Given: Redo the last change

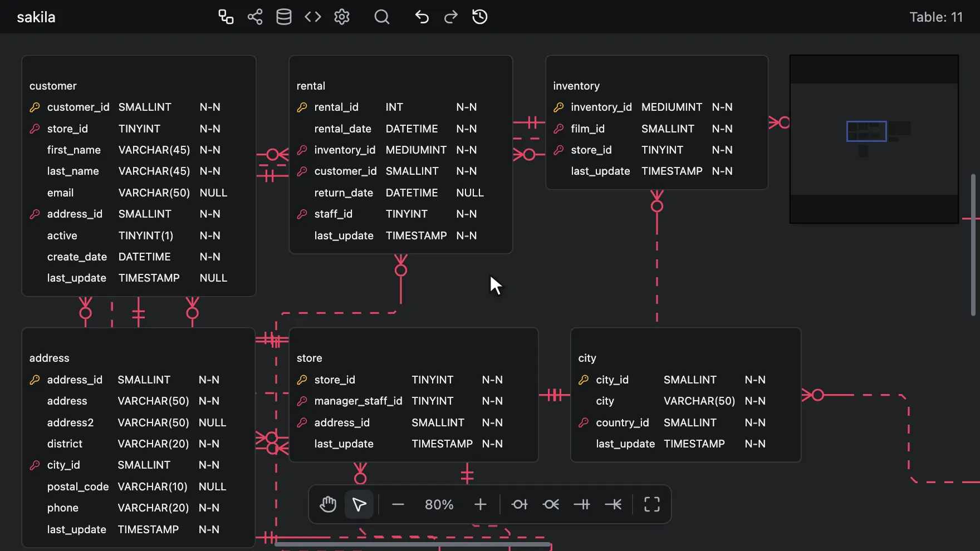Looking at the screenshot, I should coord(451,17).
